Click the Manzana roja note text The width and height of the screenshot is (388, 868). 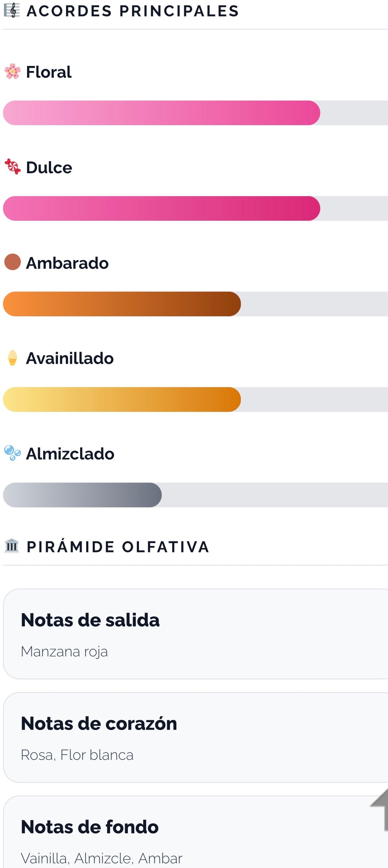click(64, 652)
